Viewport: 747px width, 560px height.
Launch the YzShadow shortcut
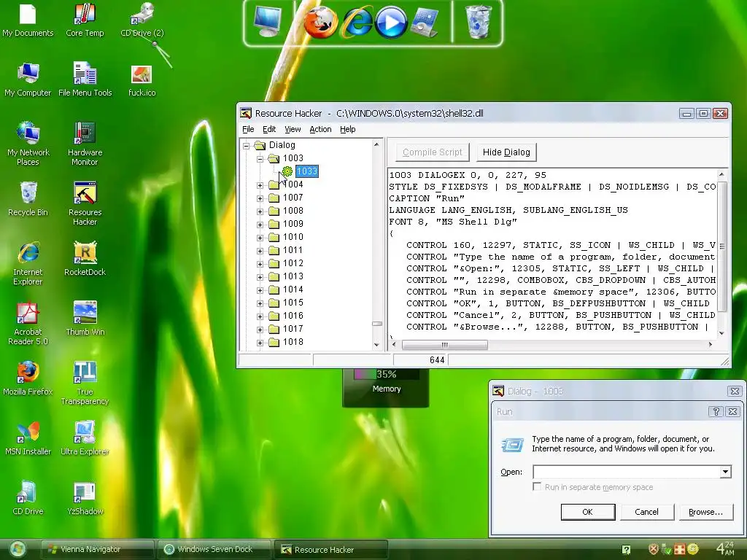[85, 498]
